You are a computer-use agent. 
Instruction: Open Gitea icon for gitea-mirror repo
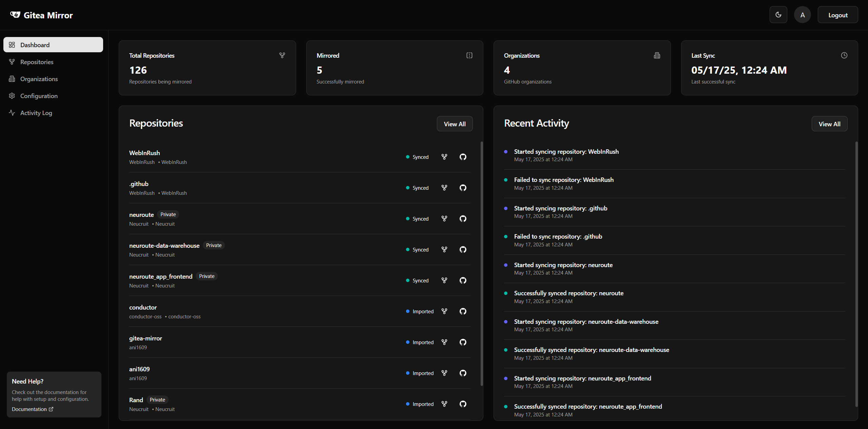444,342
